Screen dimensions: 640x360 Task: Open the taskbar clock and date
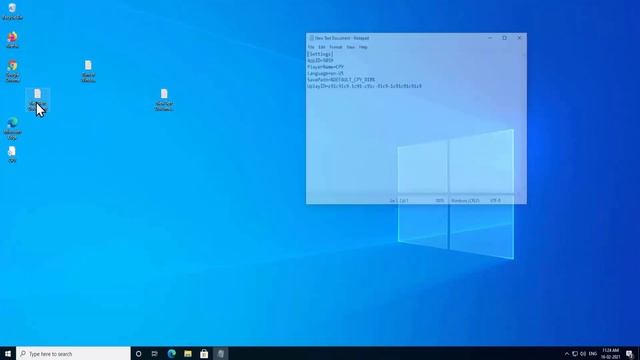[611, 353]
